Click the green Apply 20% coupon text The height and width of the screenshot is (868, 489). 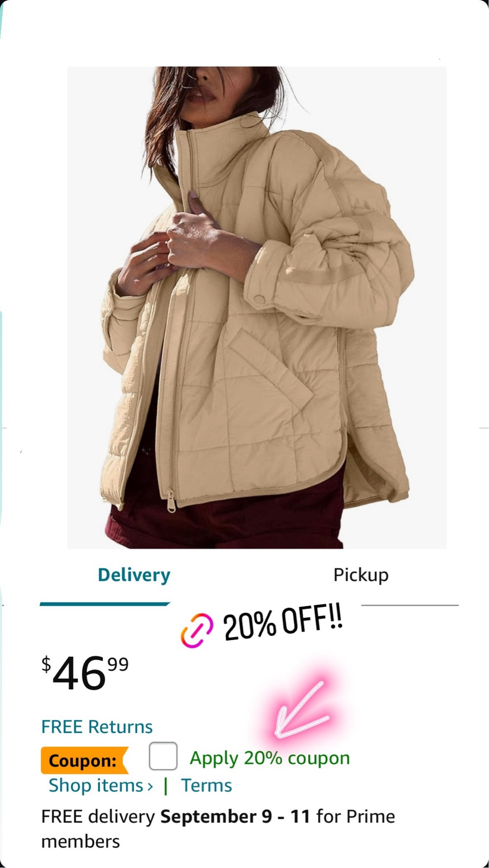click(x=270, y=758)
